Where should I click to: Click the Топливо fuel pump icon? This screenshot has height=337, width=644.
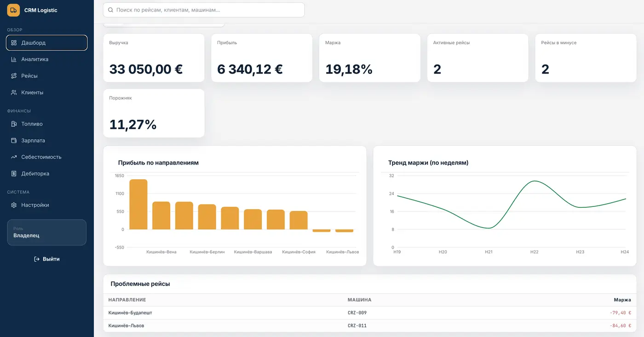(14, 124)
